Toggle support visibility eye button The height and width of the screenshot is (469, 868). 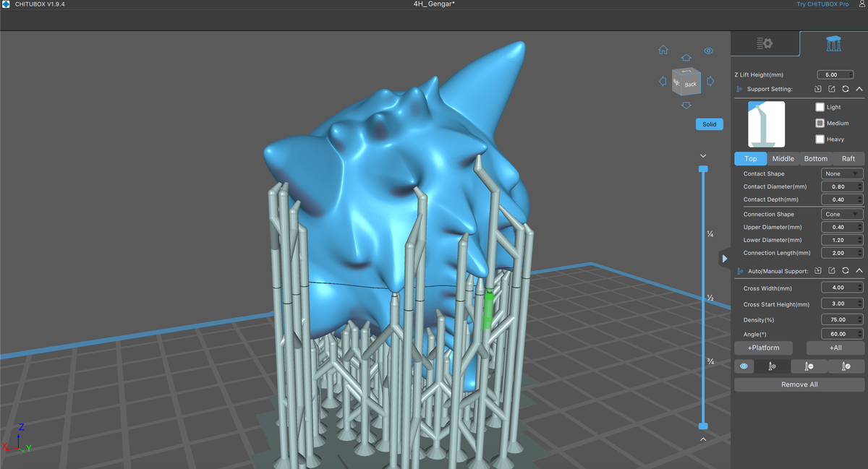(x=744, y=366)
